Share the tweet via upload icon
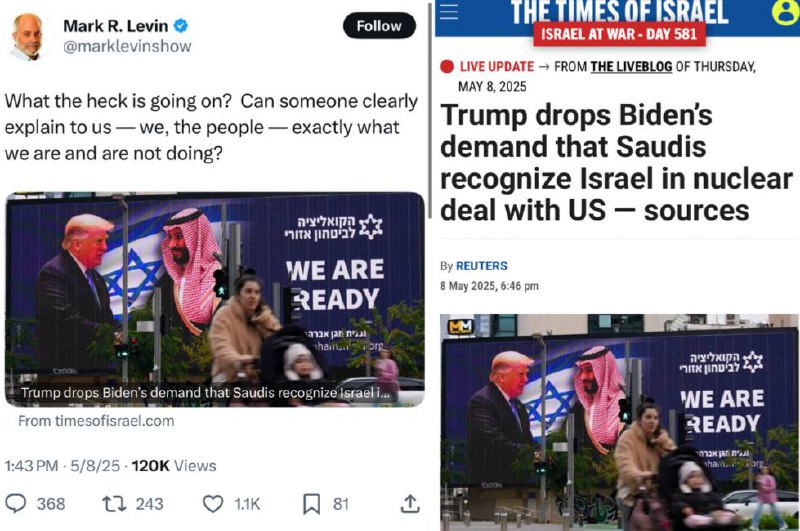The height and width of the screenshot is (531, 800). pyautogui.click(x=410, y=503)
